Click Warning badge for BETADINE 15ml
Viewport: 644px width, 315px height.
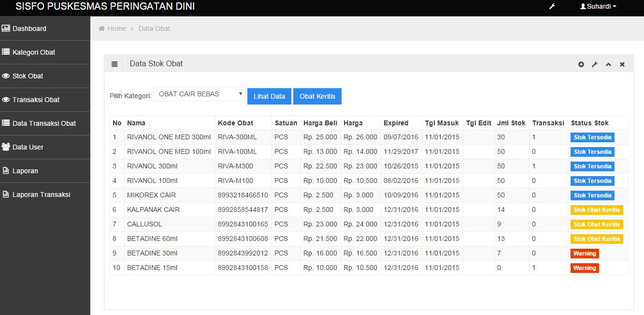[585, 268]
